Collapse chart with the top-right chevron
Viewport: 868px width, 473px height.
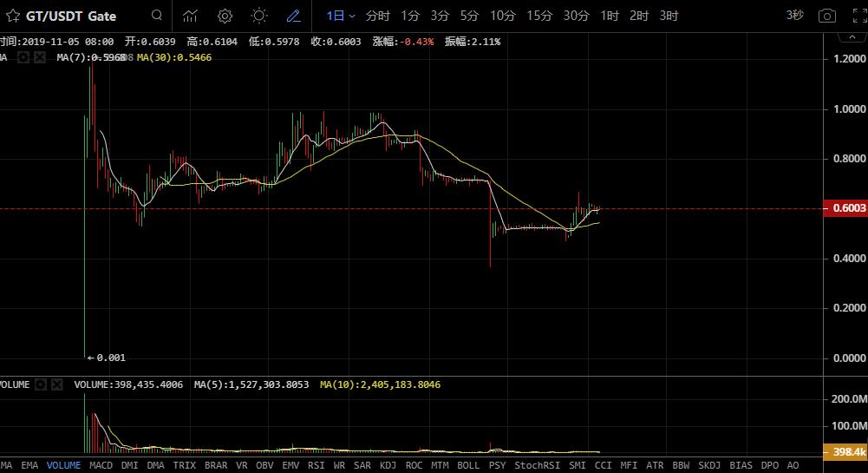(852, 37)
